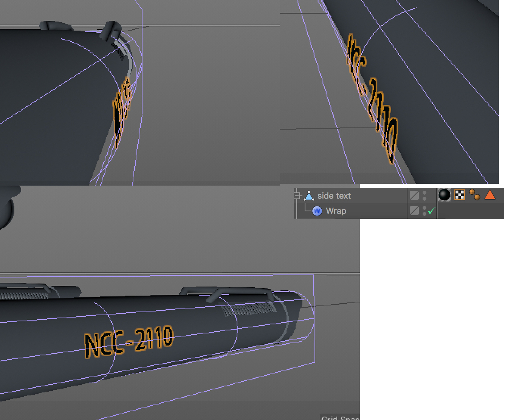Image resolution: width=505 pixels, height=420 pixels.
Task: Click the grille vent beside NCC-2110 text
Action: 249,310
